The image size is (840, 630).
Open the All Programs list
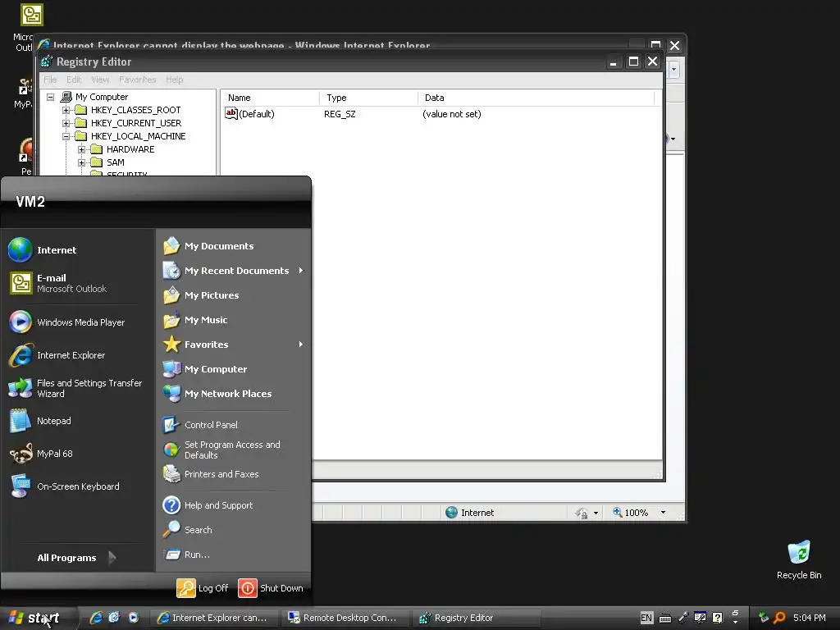(76, 557)
